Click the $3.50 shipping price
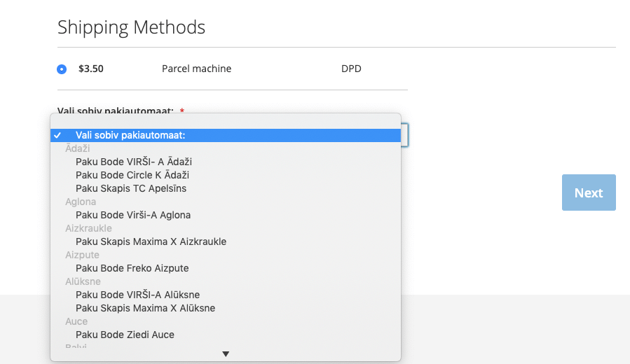Screen dimensions: 630x364 91,69
